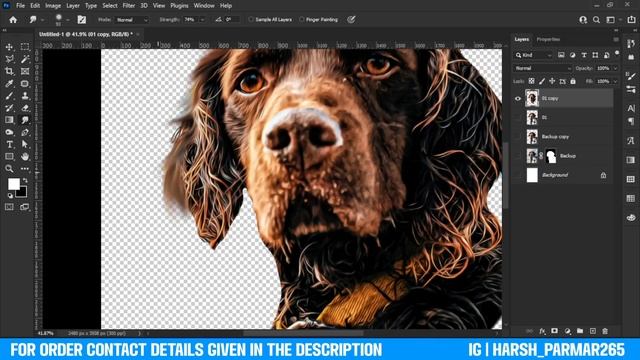Show the Backup copy layer visibility
This screenshot has width=640, height=360.
point(518,137)
